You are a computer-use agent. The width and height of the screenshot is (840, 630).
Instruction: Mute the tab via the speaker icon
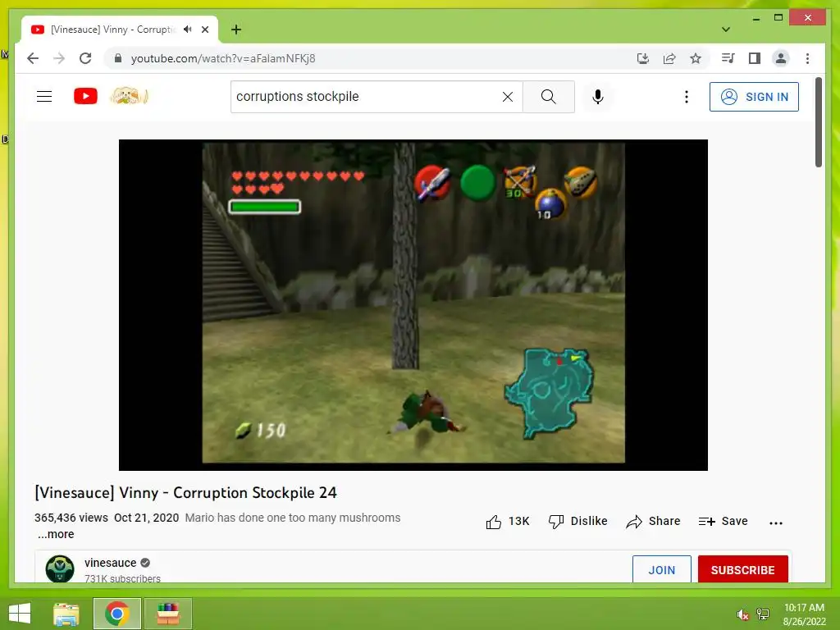coord(187,30)
